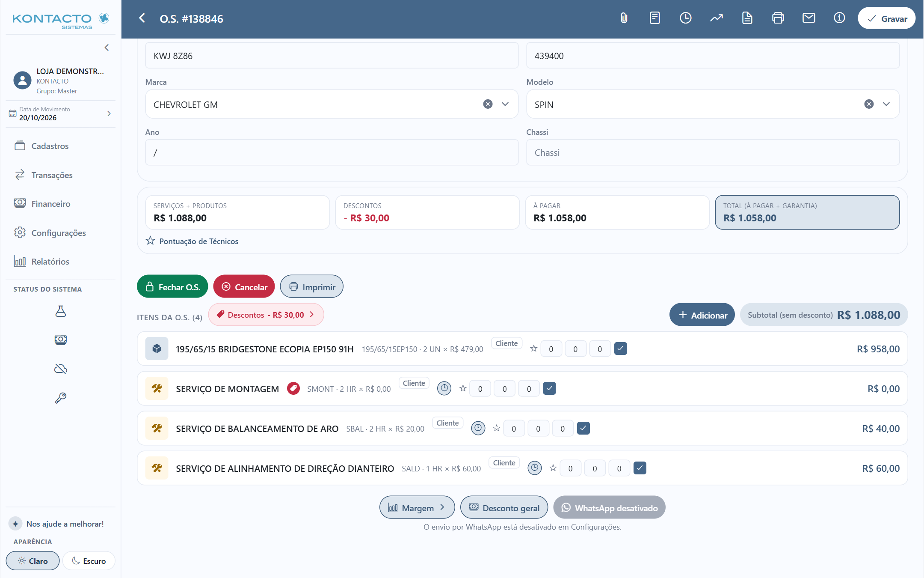Image resolution: width=924 pixels, height=578 pixels.
Task: Click the flask icon in system status
Action: [x=61, y=311]
